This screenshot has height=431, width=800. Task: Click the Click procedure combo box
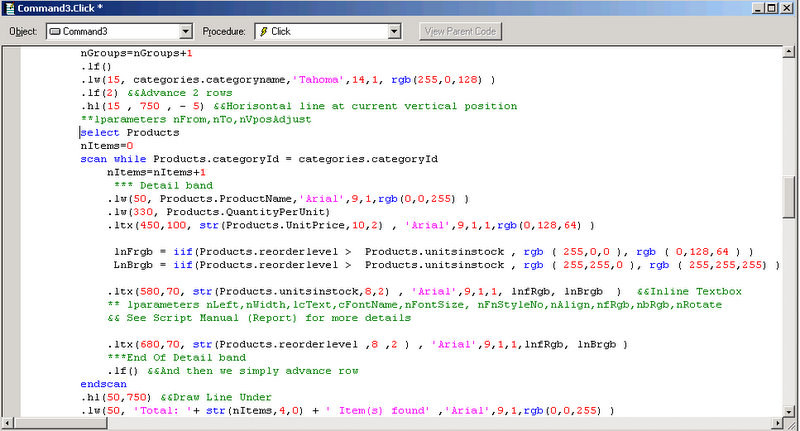tap(328, 32)
